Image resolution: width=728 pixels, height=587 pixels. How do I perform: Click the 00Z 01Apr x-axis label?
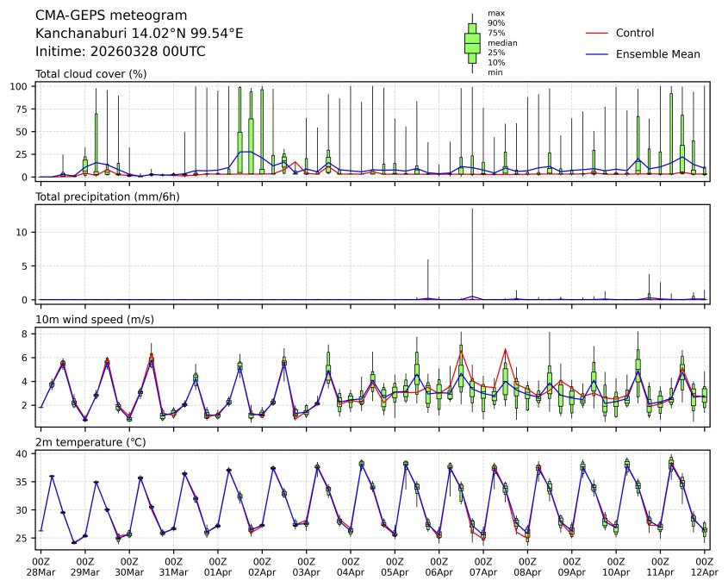pyautogui.click(x=218, y=566)
